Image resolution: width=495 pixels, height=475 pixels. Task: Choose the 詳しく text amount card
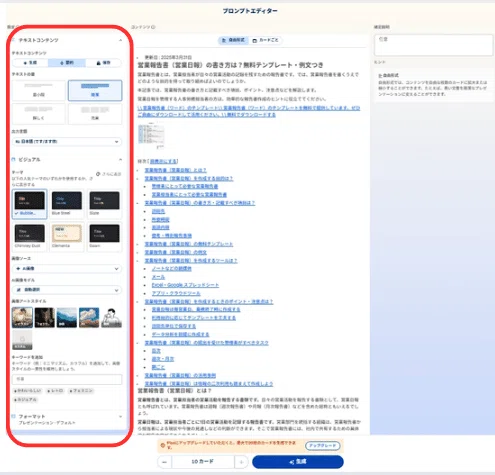[38, 113]
